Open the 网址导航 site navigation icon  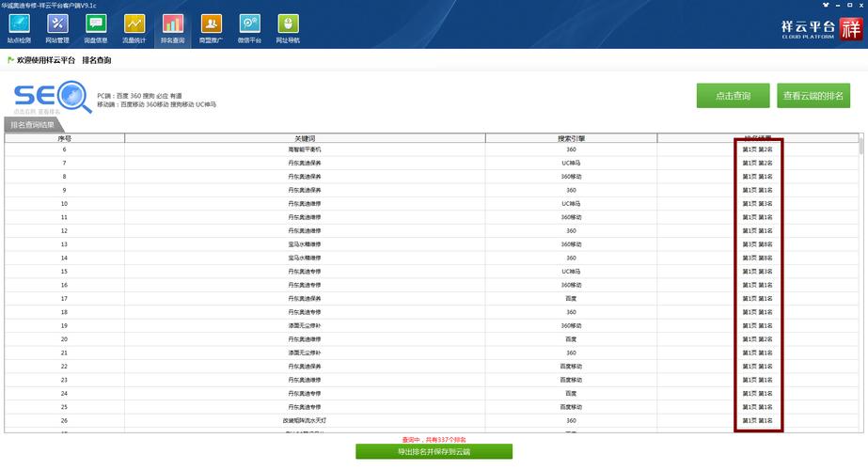click(x=288, y=28)
